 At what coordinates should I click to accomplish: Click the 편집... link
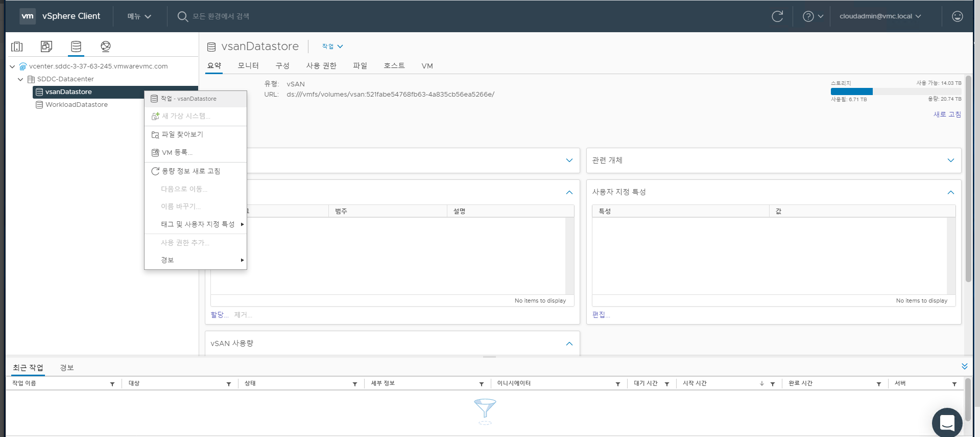(x=601, y=315)
